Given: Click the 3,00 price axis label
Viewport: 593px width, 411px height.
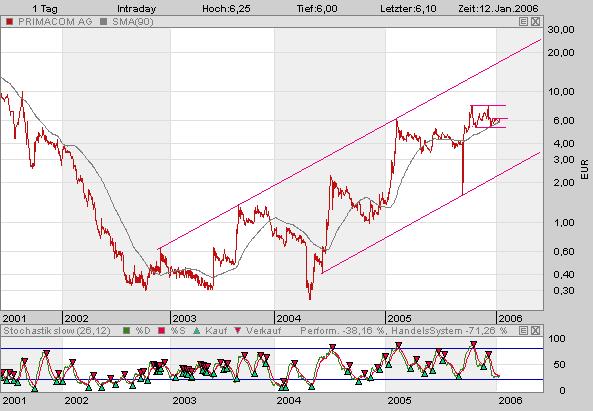Looking at the screenshot, I should coord(564,160).
